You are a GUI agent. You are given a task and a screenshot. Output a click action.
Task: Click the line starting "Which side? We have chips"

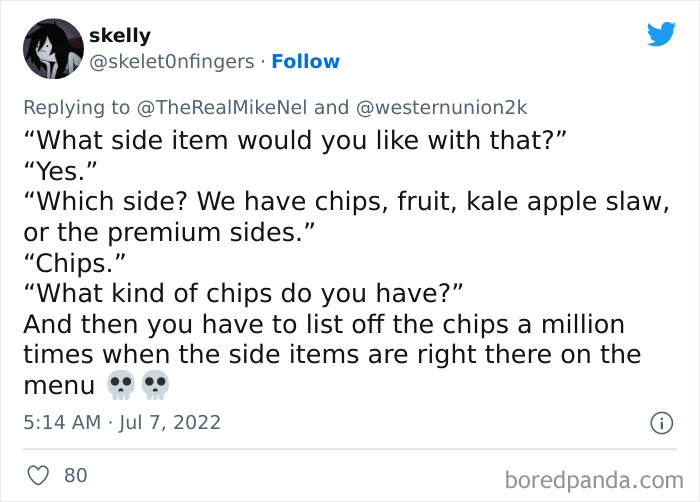click(x=346, y=200)
